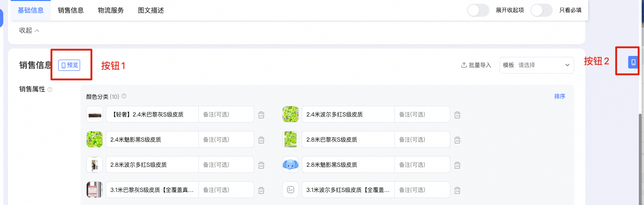
Task: Click 批量导入 batch import
Action: tap(476, 65)
